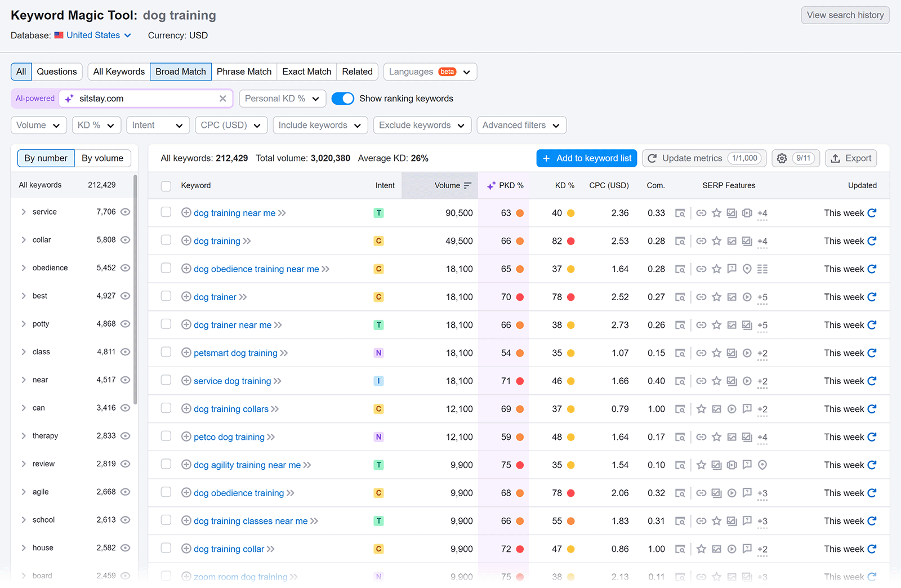This screenshot has height=588, width=901.
Task: Toggle off Show ranking keywords switch
Action: point(343,98)
